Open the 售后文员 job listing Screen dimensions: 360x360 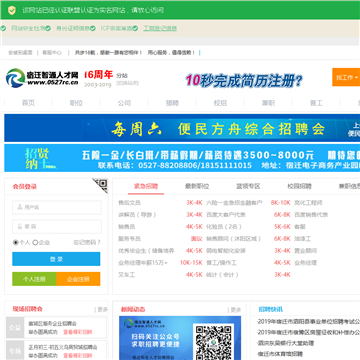[x=129, y=203]
